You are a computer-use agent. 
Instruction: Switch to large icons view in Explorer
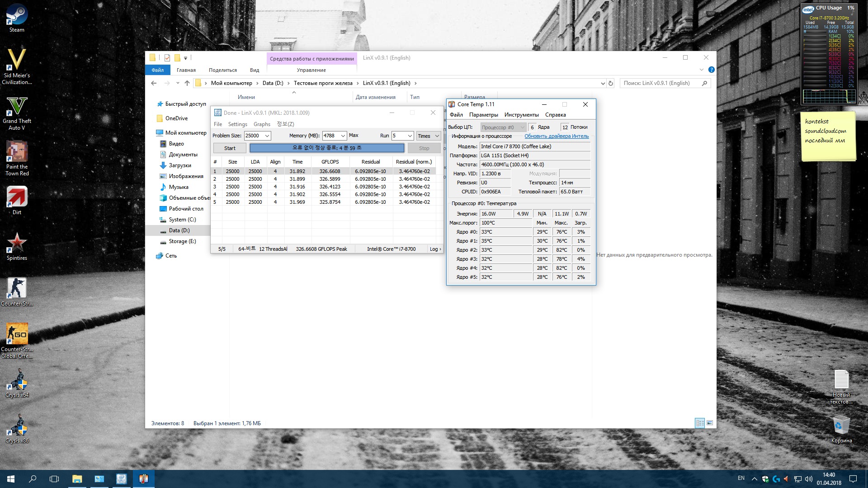[x=710, y=423]
